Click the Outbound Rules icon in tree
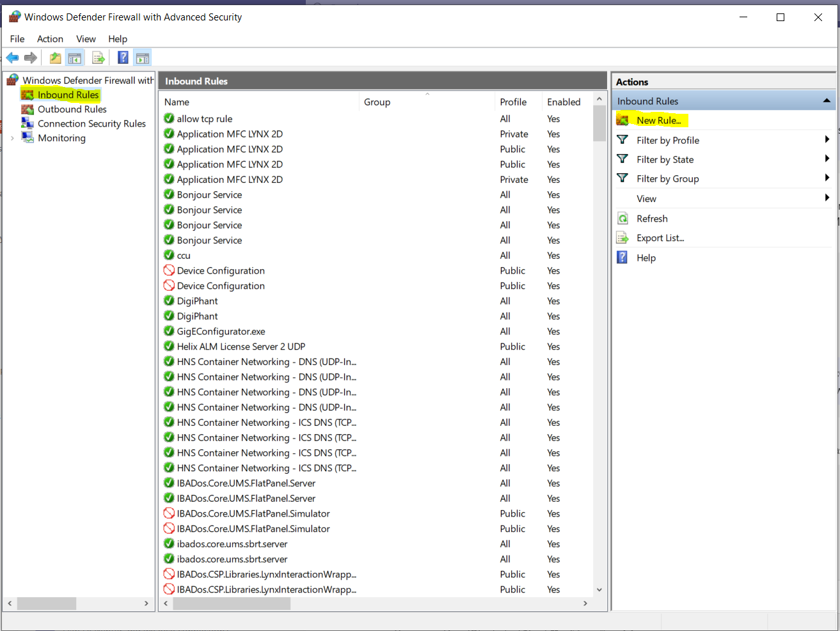 point(28,109)
